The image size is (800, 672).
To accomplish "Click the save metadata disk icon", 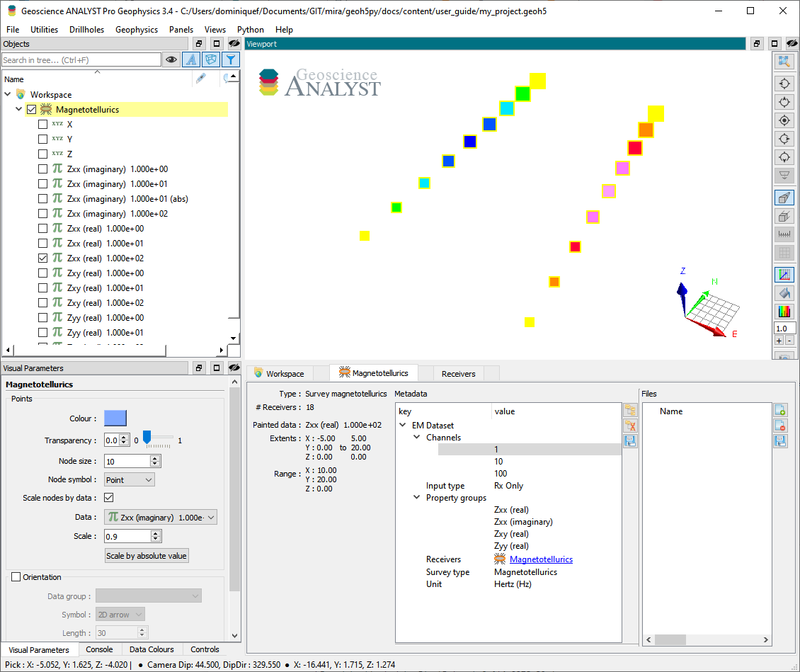I will click(x=630, y=441).
